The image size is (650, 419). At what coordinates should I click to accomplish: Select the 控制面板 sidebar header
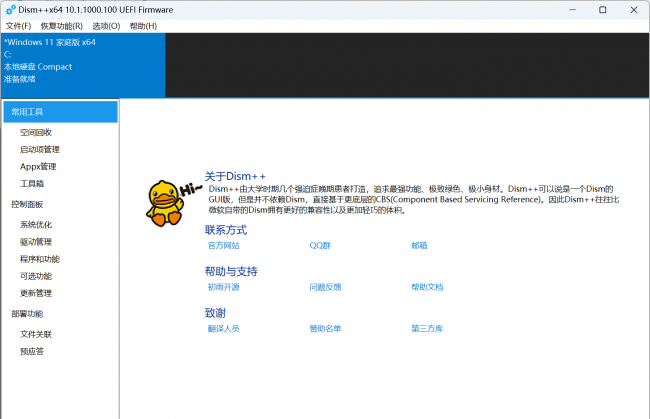[27, 204]
